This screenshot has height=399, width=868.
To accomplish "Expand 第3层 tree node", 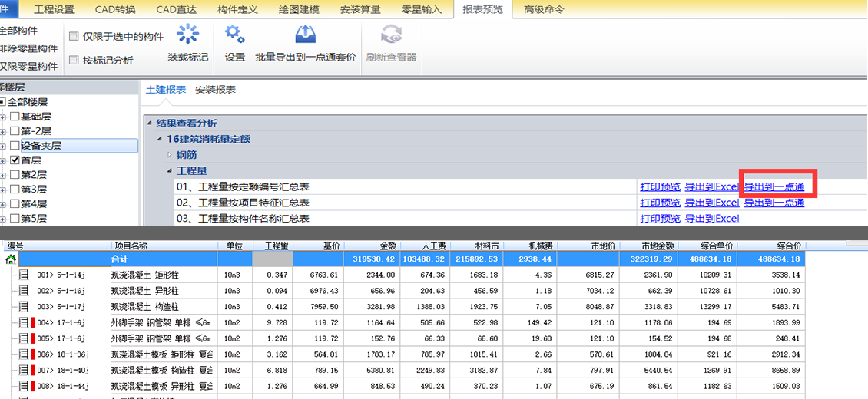I will point(3,190).
